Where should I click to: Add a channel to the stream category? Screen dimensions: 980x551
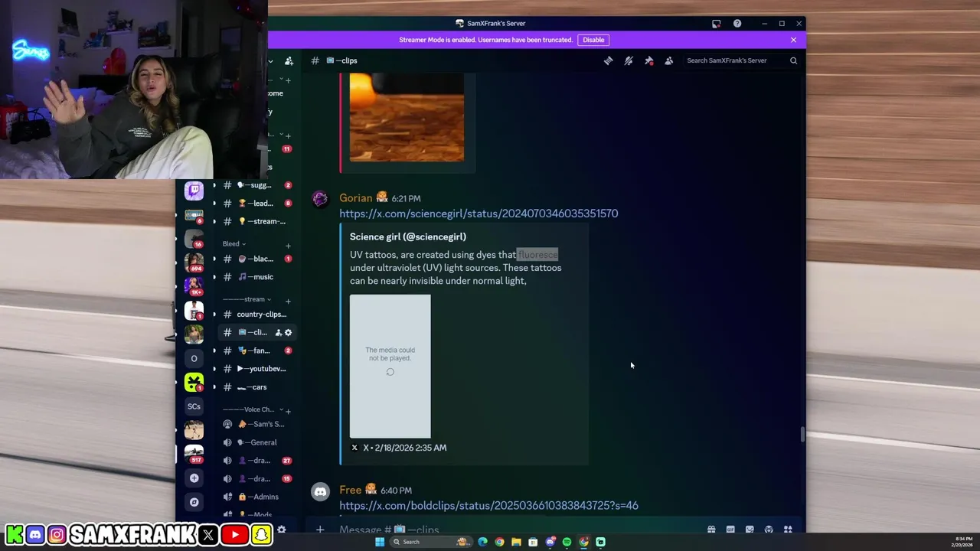point(288,301)
